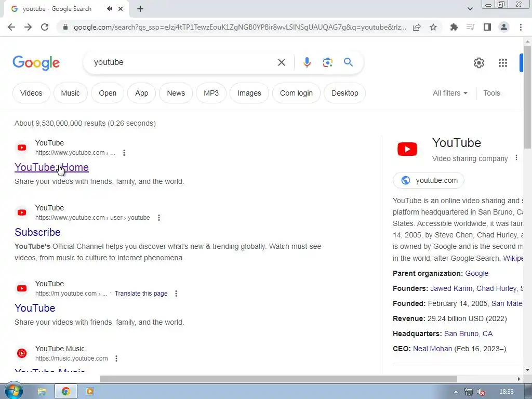532x399 pixels.
Task: Open the Neal Mohan CEO link
Action: pyautogui.click(x=432, y=349)
